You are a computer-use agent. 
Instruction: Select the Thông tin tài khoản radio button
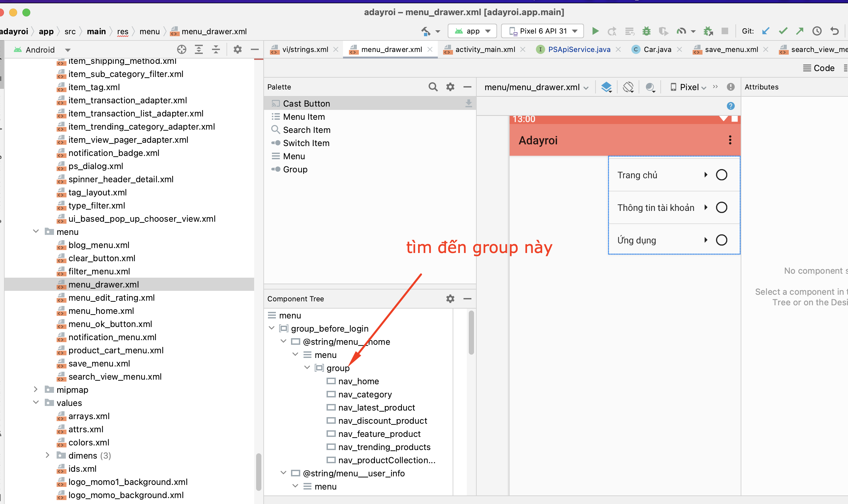[721, 207]
